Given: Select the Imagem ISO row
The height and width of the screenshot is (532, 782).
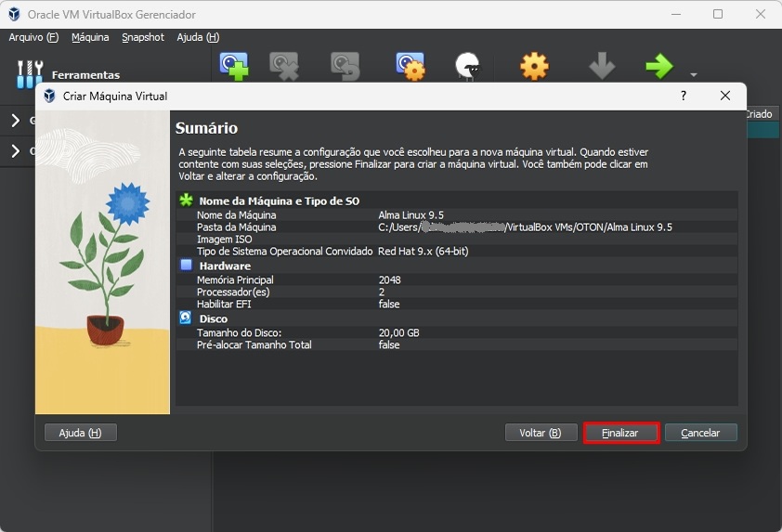Looking at the screenshot, I should click(456, 239).
